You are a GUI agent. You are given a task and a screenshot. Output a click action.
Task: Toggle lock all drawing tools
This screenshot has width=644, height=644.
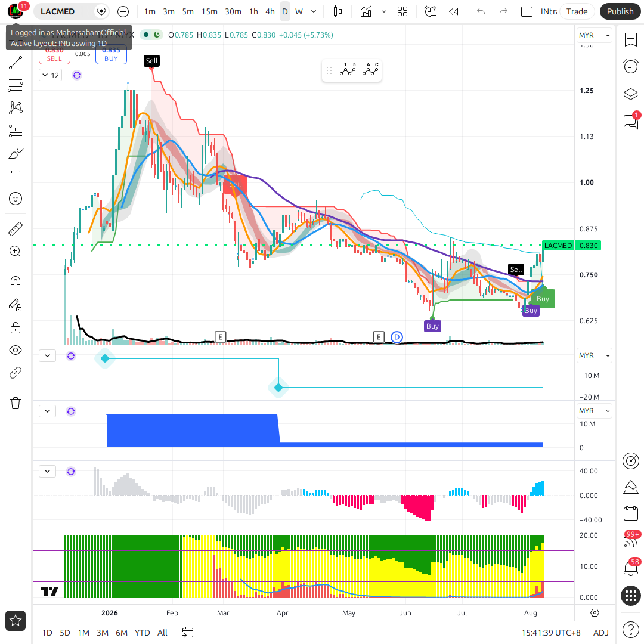pyautogui.click(x=16, y=328)
